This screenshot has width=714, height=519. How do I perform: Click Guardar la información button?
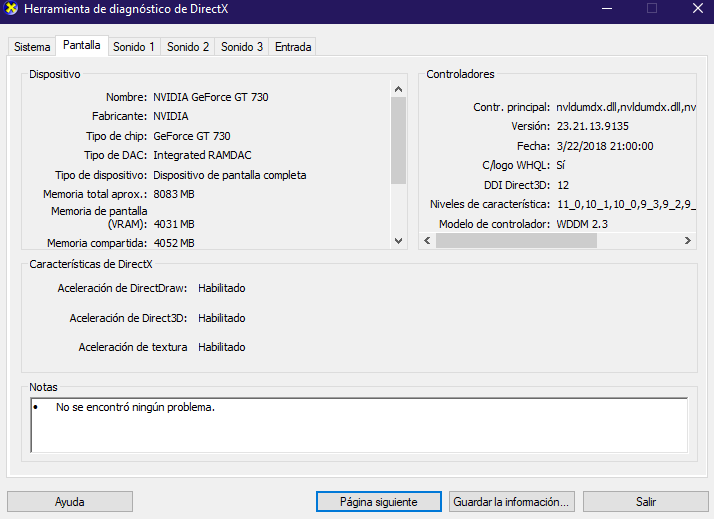(x=511, y=502)
